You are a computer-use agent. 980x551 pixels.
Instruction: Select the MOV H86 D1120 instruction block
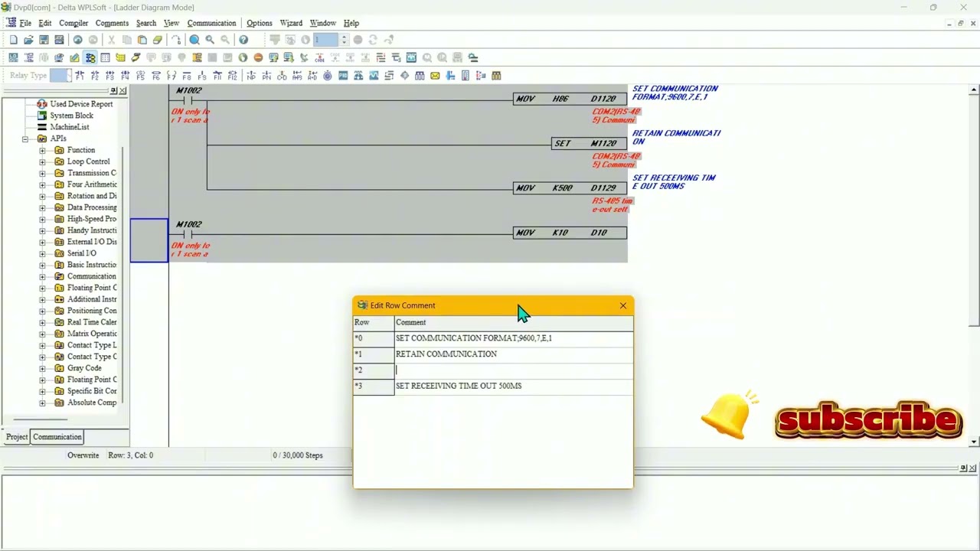[x=570, y=99]
